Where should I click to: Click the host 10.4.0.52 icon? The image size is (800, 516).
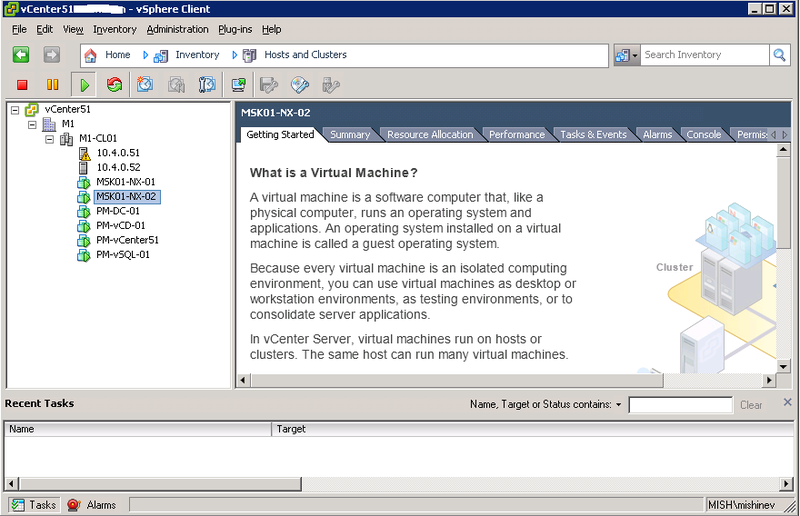(x=83, y=167)
